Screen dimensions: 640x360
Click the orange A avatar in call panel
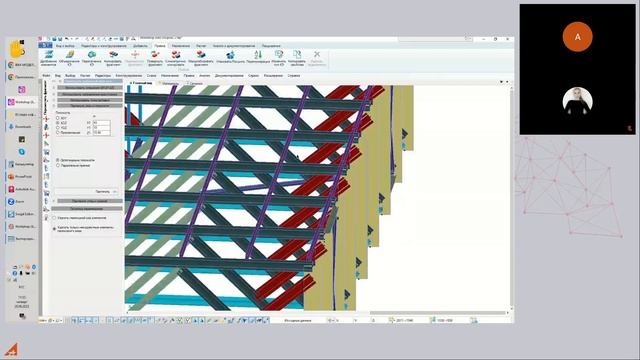point(577,37)
